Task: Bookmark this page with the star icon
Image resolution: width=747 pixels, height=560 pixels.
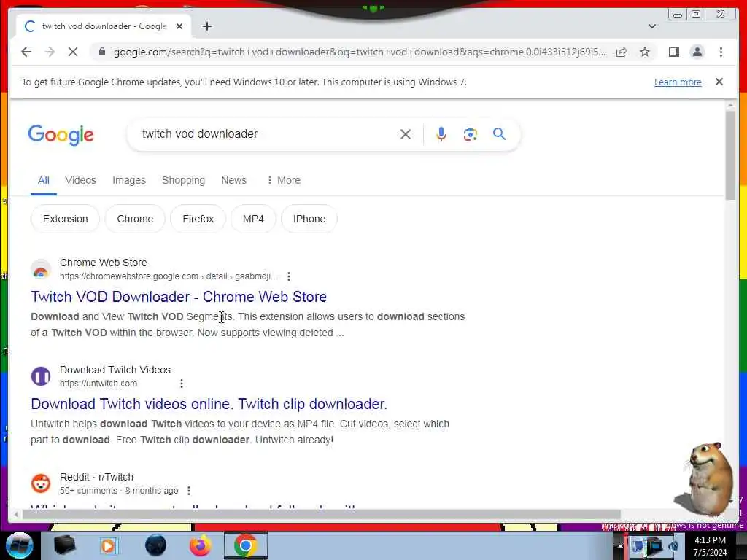Action: pos(645,52)
